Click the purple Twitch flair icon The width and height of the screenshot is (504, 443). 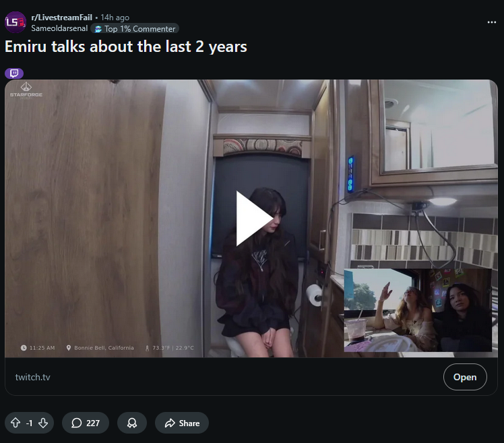point(14,73)
